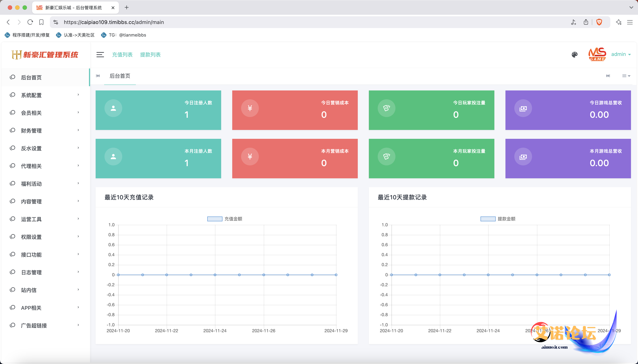Click the 最近10天提款记录 heading

pyautogui.click(x=402, y=197)
